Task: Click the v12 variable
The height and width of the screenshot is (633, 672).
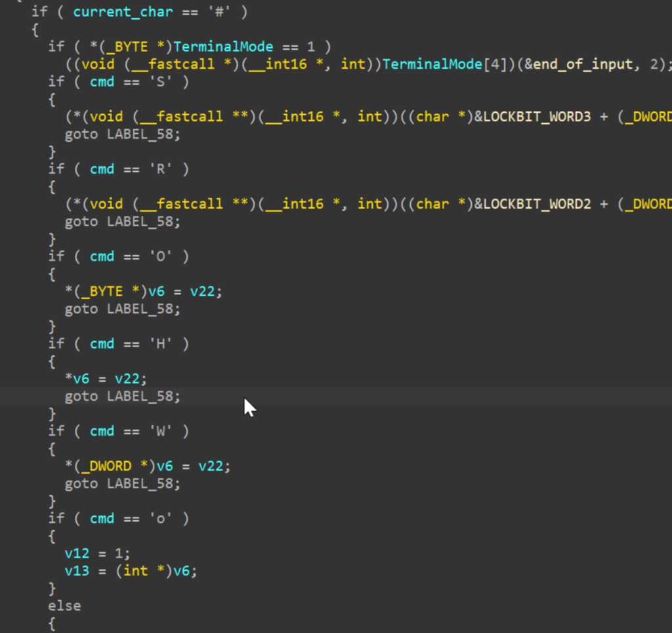Action: click(77, 553)
